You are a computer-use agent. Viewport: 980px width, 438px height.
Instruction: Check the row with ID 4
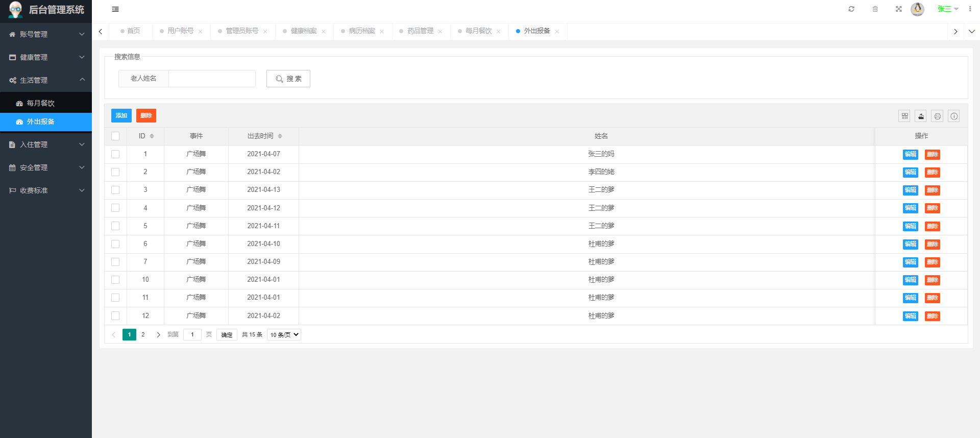click(x=115, y=208)
